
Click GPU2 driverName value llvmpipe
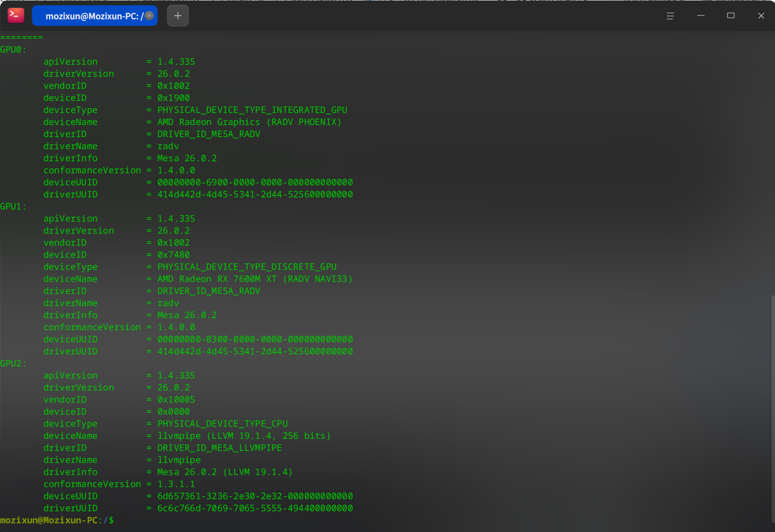click(179, 460)
